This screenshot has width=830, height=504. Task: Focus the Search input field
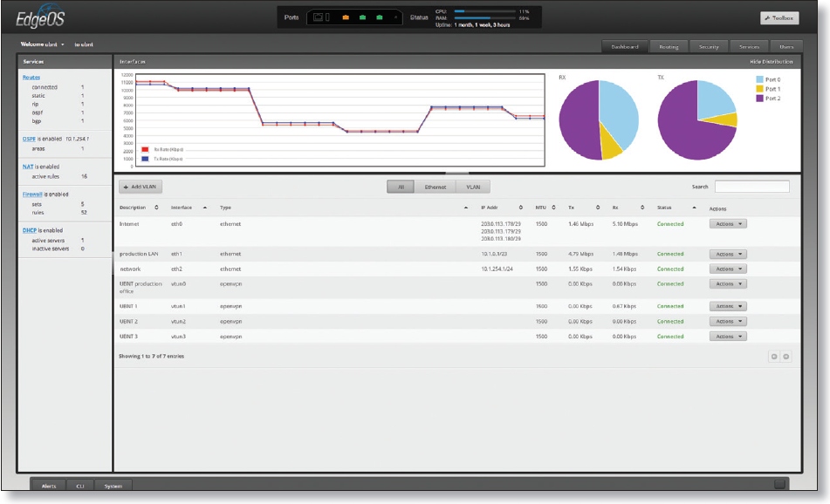(751, 186)
